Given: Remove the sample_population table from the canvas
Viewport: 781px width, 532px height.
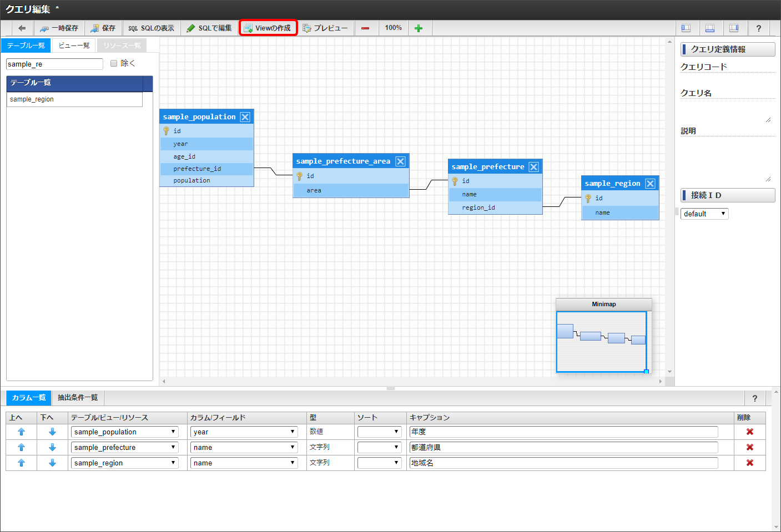Looking at the screenshot, I should [x=245, y=117].
